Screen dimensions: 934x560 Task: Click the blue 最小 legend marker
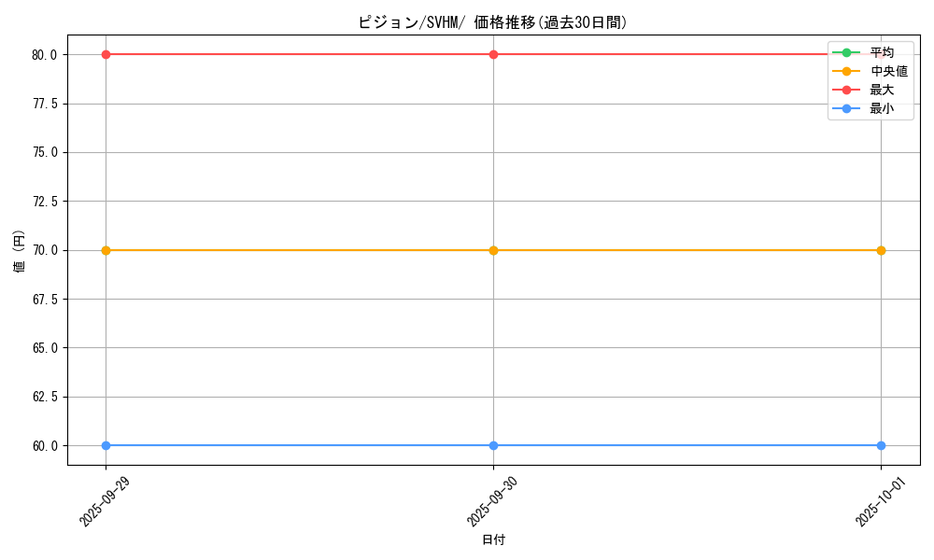point(847,108)
